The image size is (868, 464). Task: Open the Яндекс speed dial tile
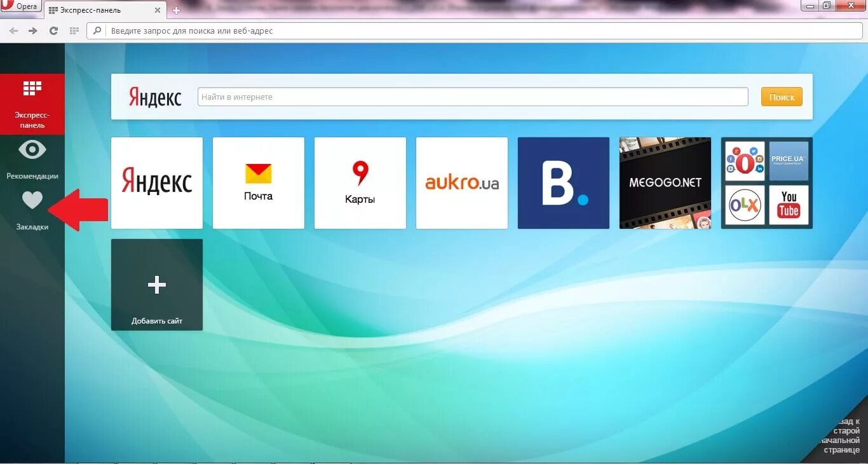click(157, 183)
